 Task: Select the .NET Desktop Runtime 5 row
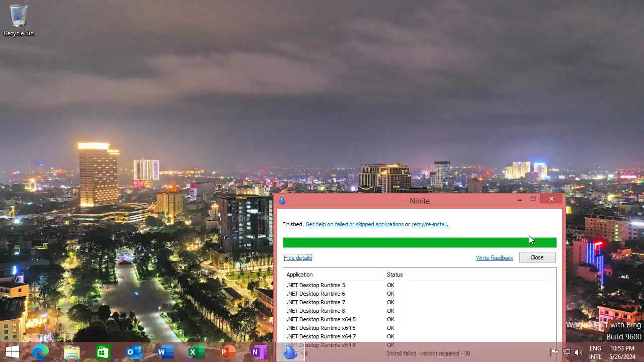(419, 285)
